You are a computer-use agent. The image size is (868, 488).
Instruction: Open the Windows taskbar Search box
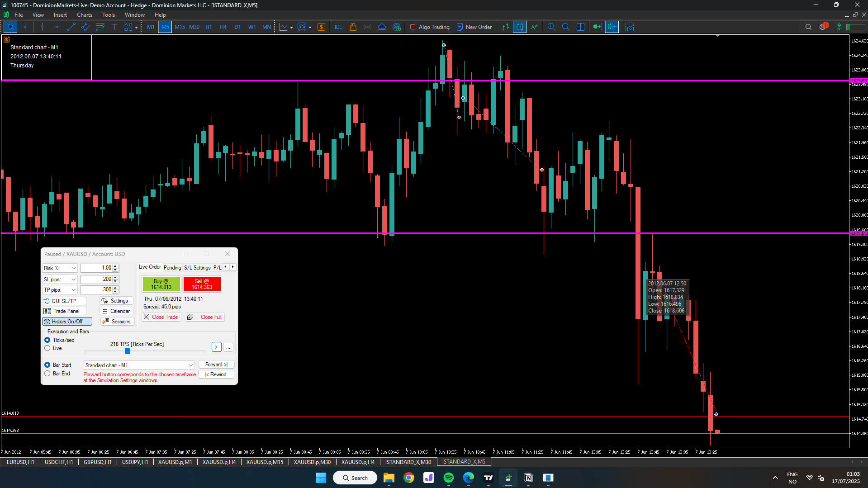coord(355,478)
